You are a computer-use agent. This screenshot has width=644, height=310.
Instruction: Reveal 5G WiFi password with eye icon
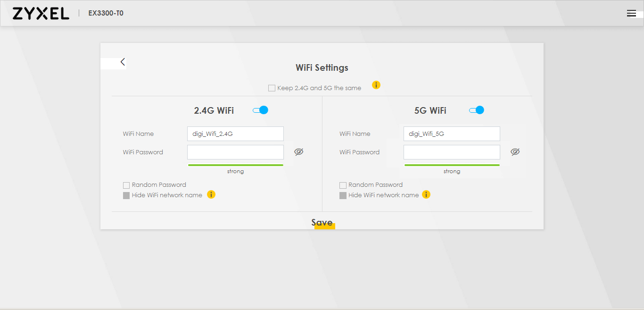[x=515, y=152]
